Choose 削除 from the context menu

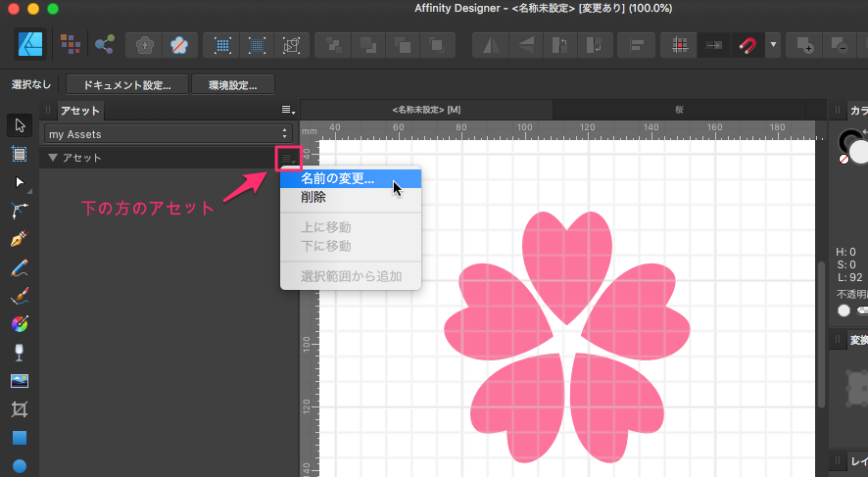click(313, 197)
